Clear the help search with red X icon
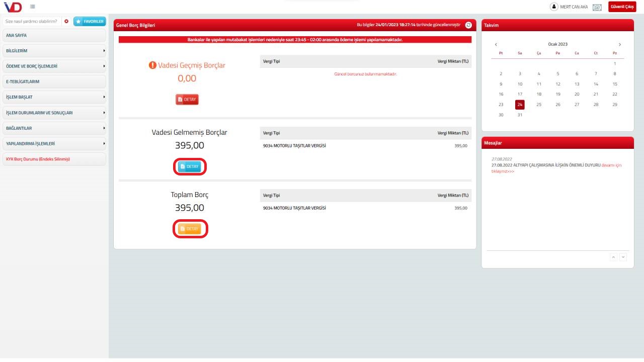This screenshot has width=644, height=362. pos(66,22)
